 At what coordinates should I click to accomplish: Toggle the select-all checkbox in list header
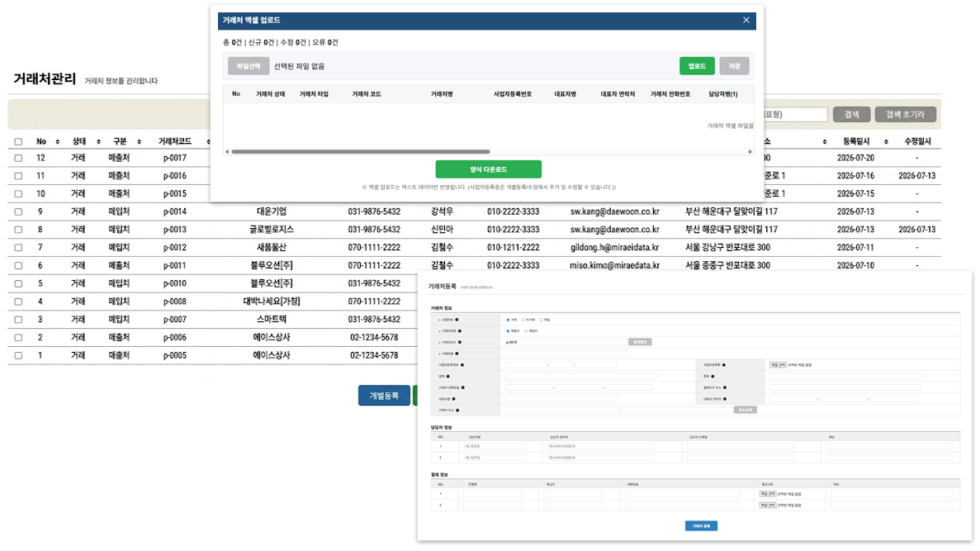pyautogui.click(x=18, y=142)
